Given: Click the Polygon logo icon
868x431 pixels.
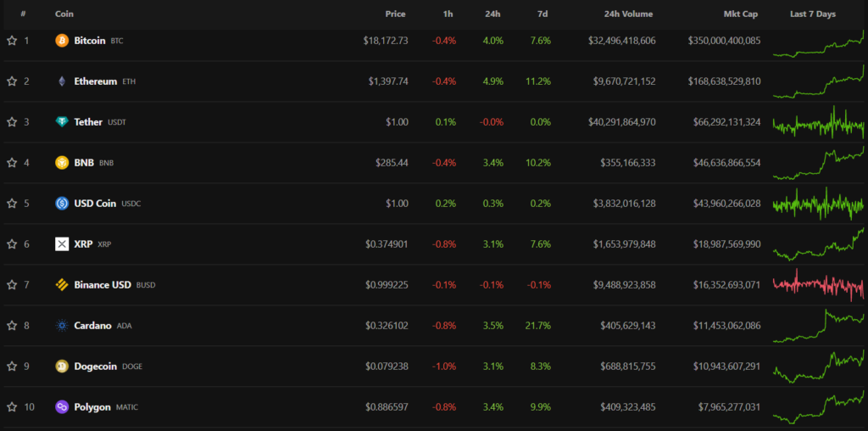Looking at the screenshot, I should (62, 407).
